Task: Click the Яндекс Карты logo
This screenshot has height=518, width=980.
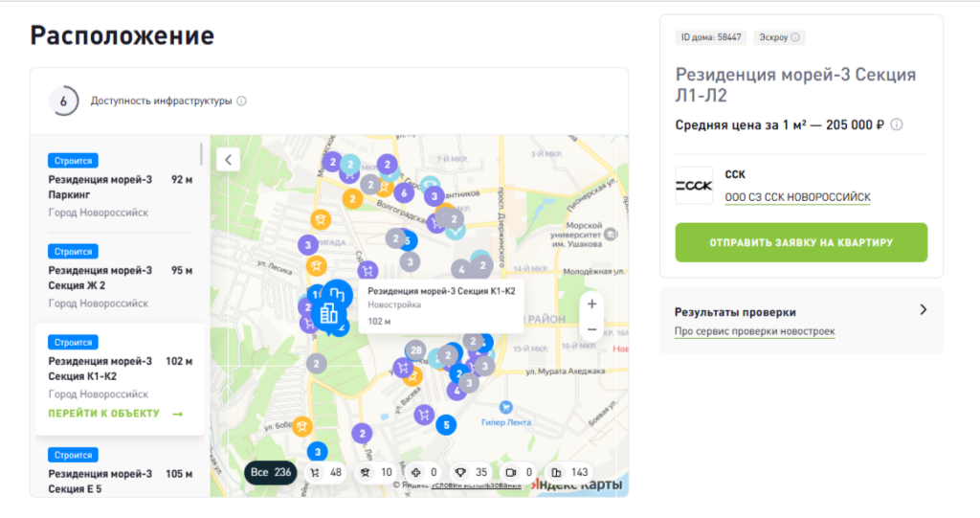Action: pos(576,484)
